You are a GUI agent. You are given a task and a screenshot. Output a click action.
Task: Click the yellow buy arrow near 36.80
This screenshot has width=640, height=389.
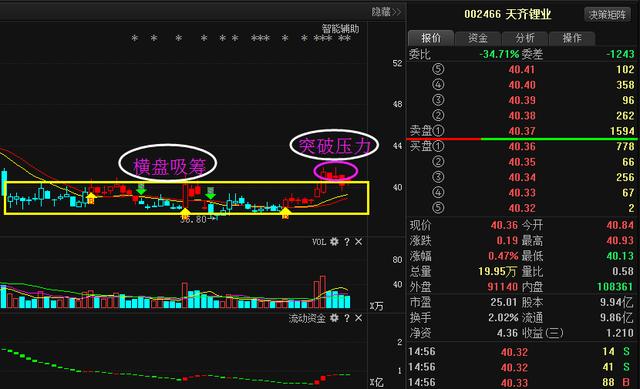[185, 211]
